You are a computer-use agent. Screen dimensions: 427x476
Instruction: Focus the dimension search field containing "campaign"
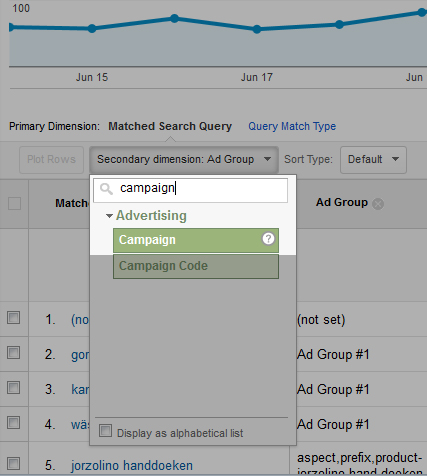point(191,190)
